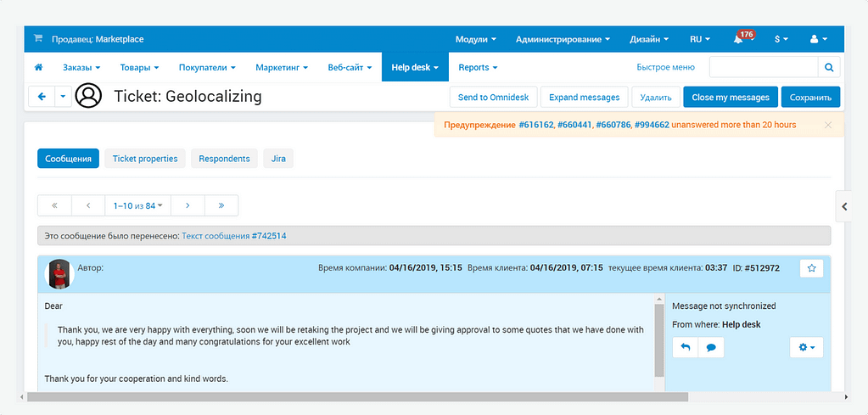Click the Send to Omnidesk button
Image resolution: width=868 pixels, height=415 pixels.
click(x=492, y=97)
